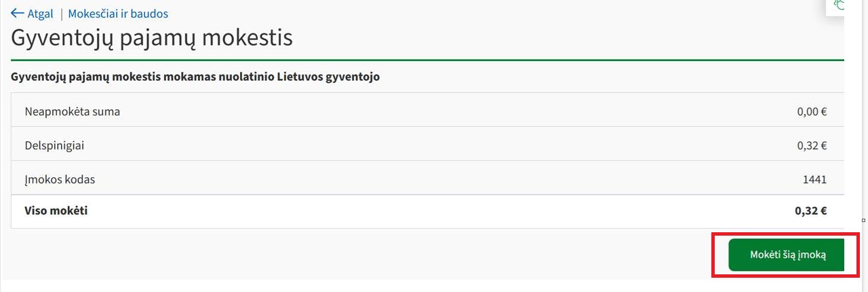Pay with the Mokėti šią įmoką button
This screenshot has height=292, width=868.
point(787,255)
